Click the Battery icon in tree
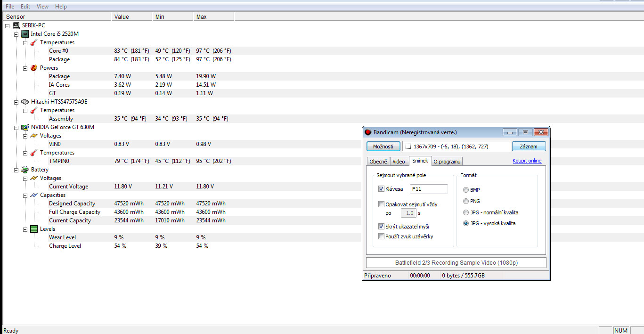 tap(25, 170)
